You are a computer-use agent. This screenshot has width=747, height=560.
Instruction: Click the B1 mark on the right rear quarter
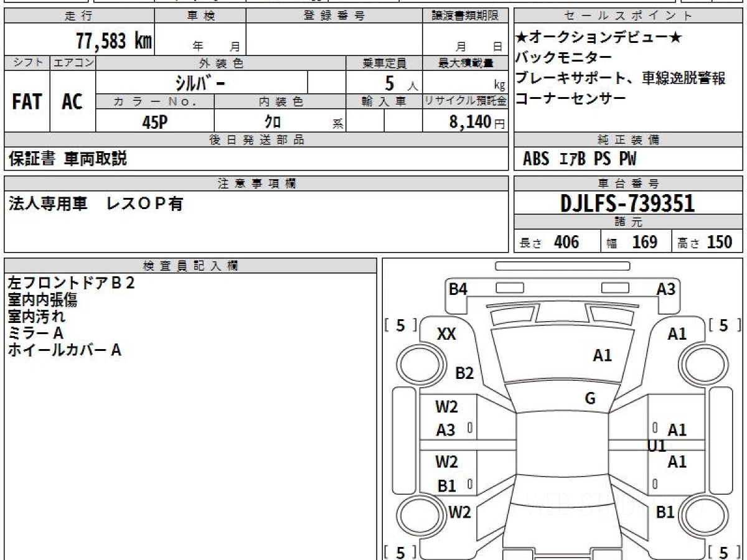point(665,512)
